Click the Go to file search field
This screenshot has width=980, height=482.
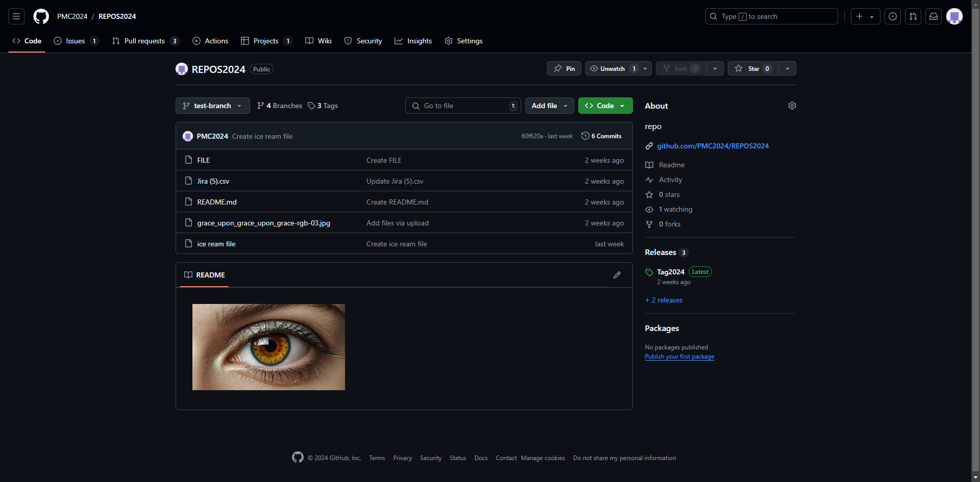(462, 106)
